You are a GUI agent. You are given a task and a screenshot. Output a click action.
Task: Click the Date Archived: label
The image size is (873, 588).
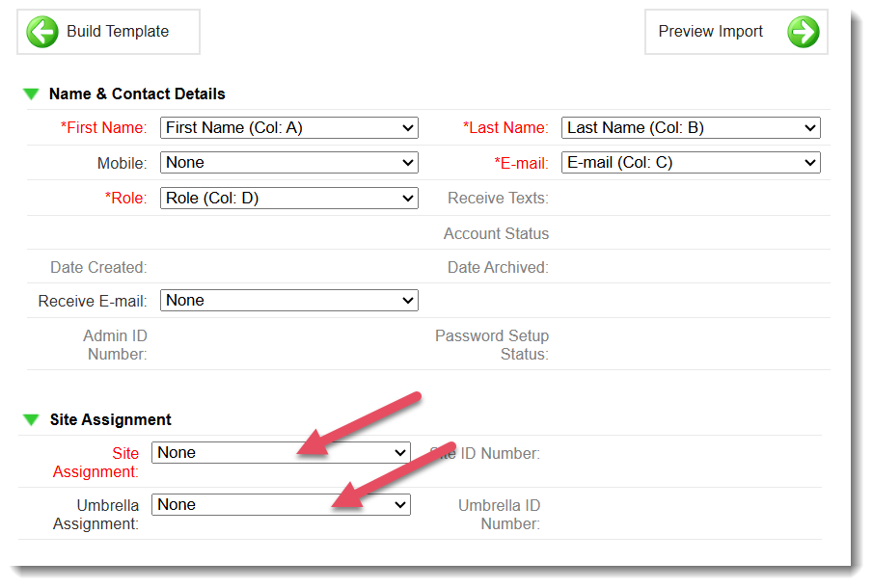point(498,268)
